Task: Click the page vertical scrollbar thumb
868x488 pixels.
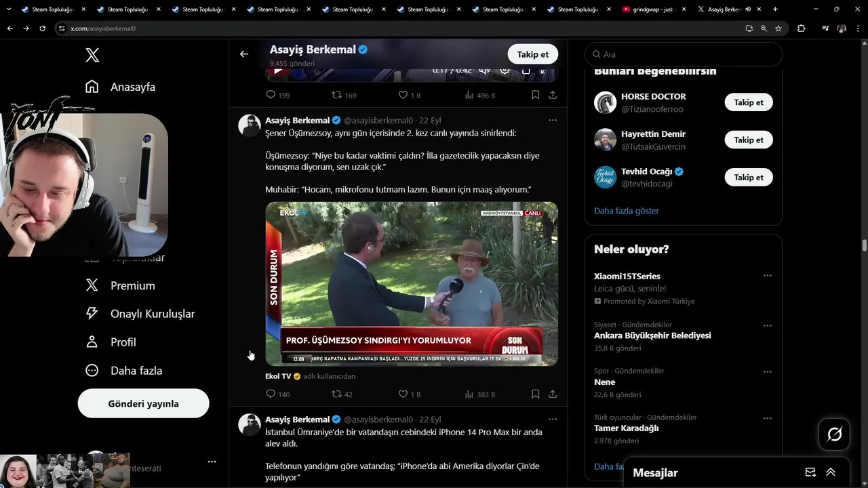Action: pyautogui.click(x=865, y=245)
